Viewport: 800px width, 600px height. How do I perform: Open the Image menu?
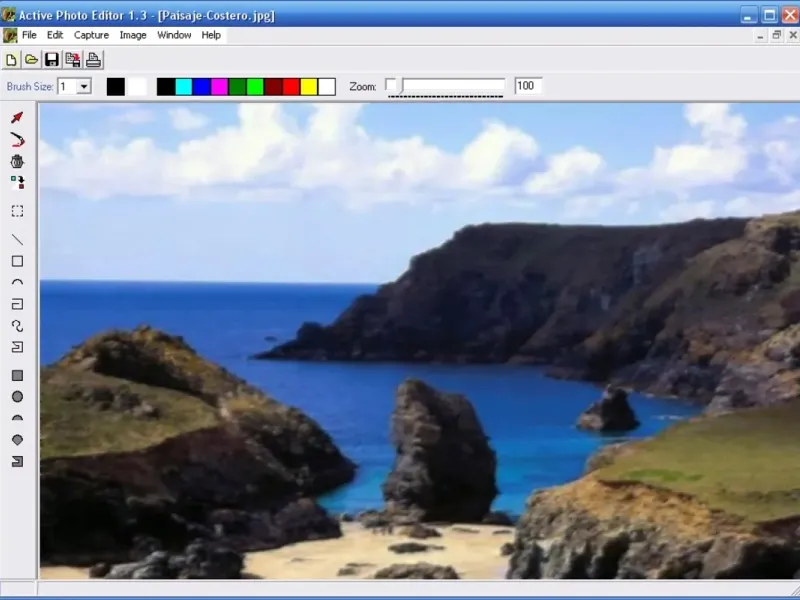[x=133, y=35]
